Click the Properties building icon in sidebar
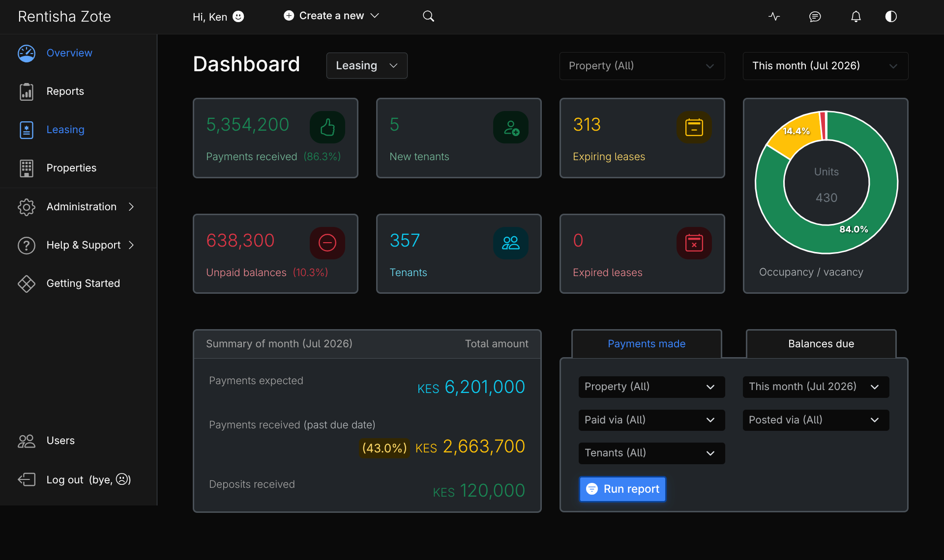This screenshot has width=944, height=560. pyautogui.click(x=27, y=168)
